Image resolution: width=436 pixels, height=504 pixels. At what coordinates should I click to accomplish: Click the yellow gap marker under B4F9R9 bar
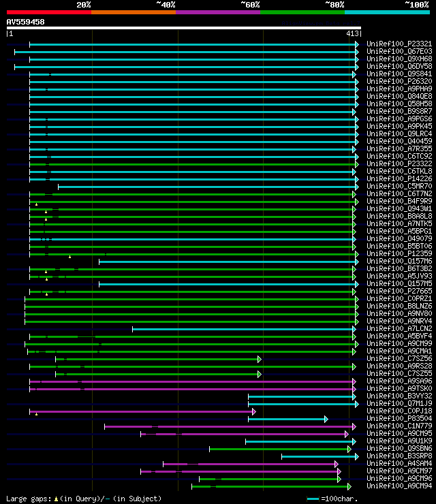tap(36, 204)
